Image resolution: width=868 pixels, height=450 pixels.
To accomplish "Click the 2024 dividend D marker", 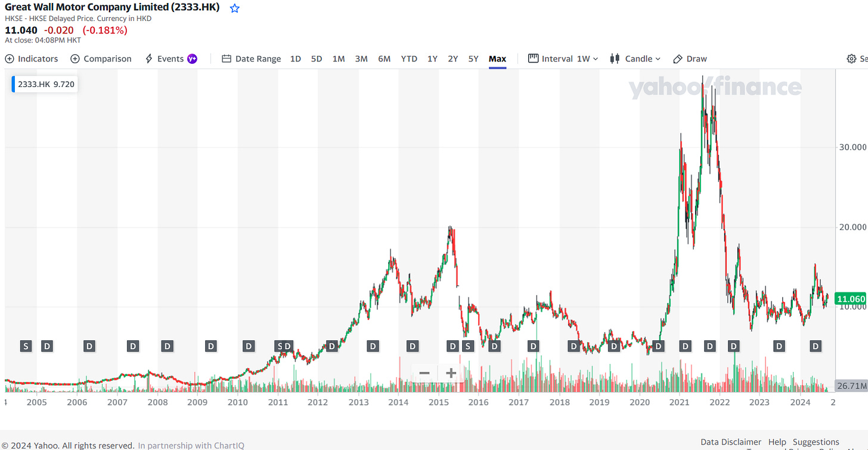I will tap(815, 346).
